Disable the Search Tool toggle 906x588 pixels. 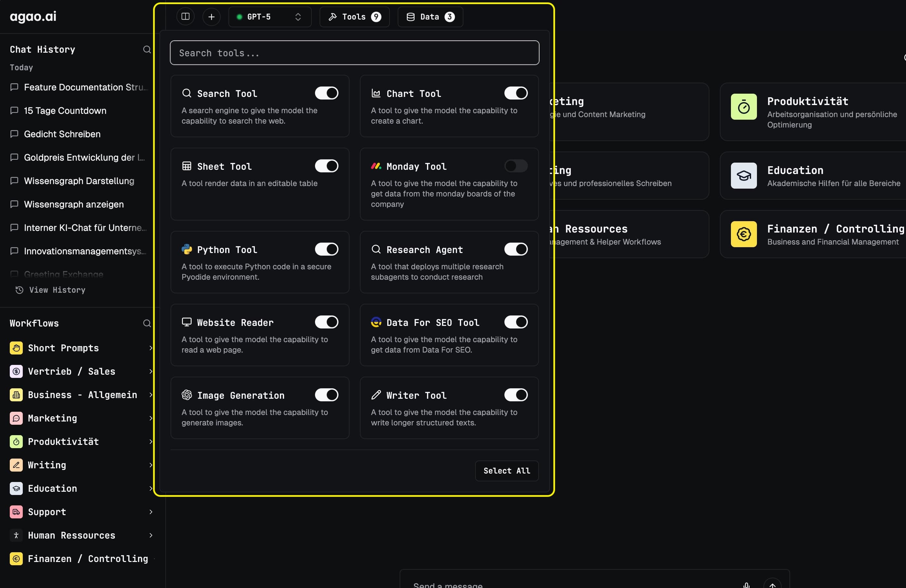pyautogui.click(x=326, y=93)
